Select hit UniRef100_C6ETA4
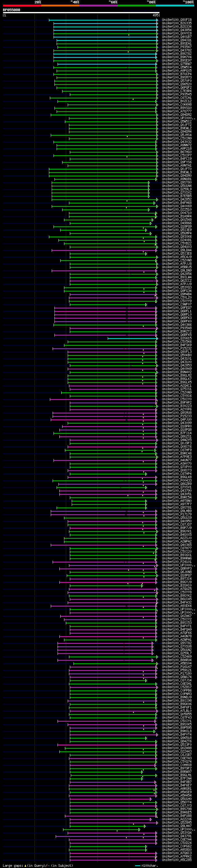Screen dimensions: 197x868 coord(176,839)
